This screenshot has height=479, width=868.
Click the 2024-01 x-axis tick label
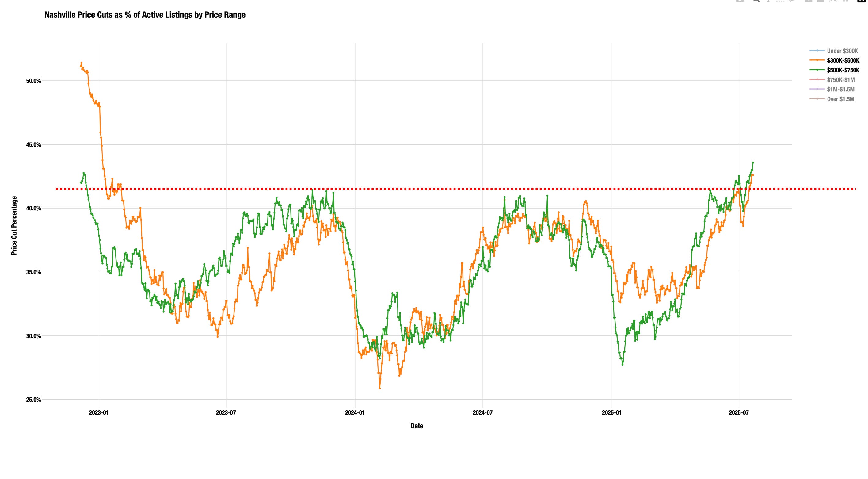point(355,412)
